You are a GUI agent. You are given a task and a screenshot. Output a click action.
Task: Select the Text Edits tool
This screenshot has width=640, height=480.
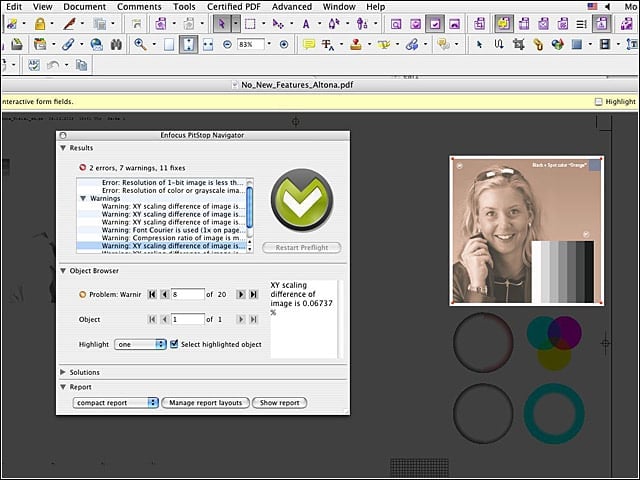pyautogui.click(x=328, y=44)
